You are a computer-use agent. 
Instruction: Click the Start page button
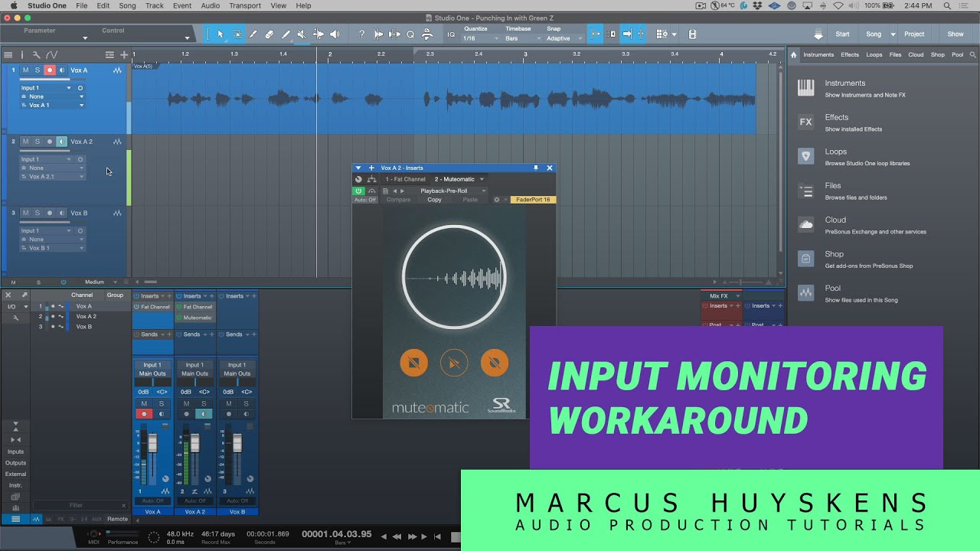click(842, 34)
